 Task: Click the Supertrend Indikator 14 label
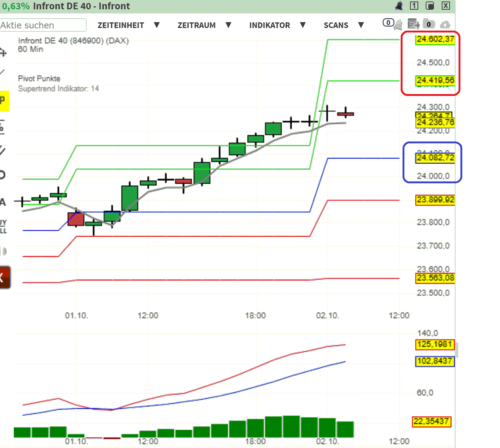point(58,88)
